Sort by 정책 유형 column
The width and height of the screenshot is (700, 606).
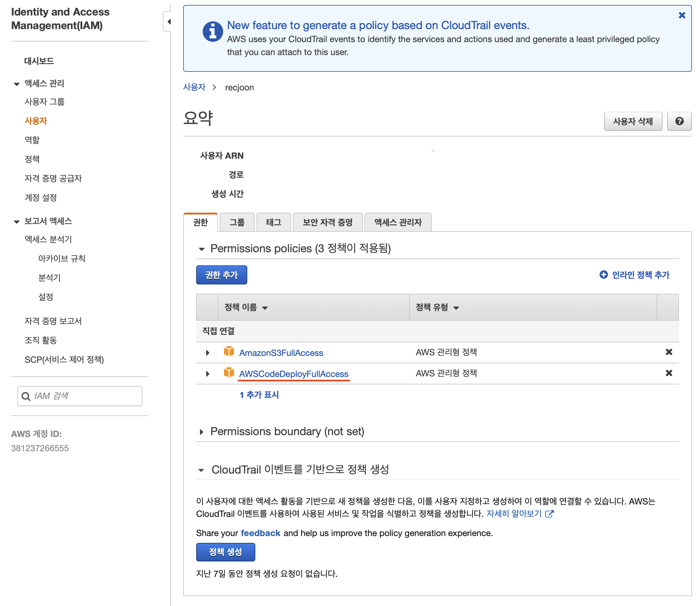(x=437, y=307)
